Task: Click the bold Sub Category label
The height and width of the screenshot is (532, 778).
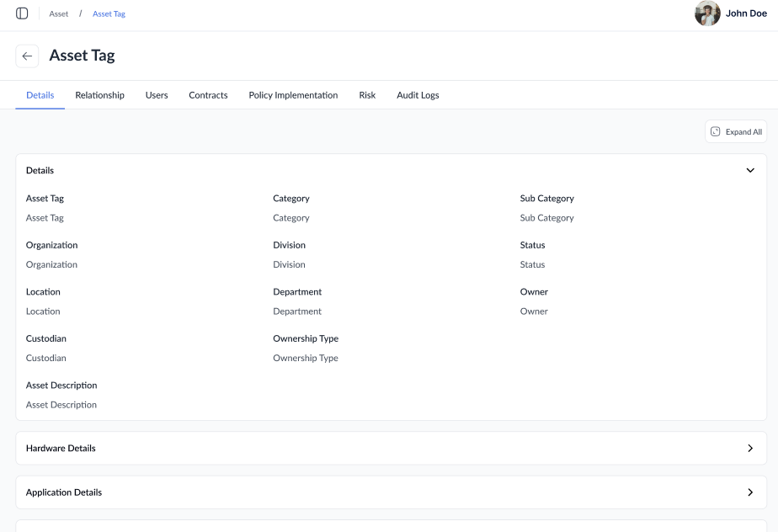Action: click(x=546, y=198)
